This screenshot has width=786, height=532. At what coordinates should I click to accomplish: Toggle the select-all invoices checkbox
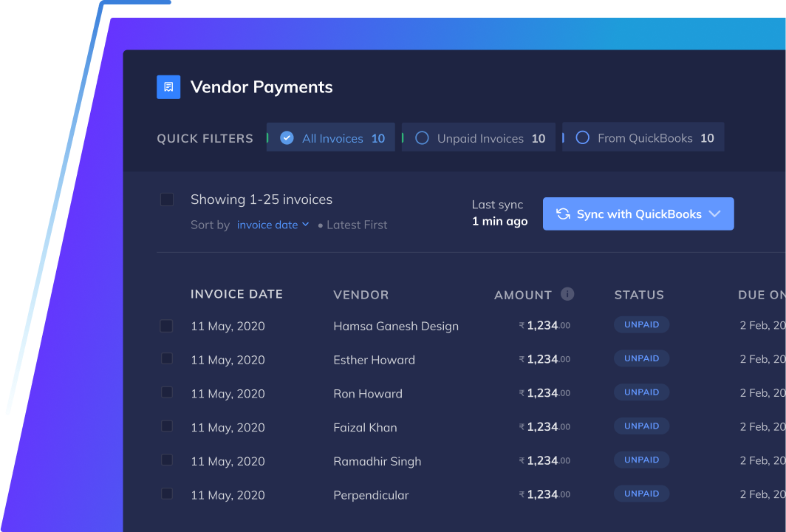point(167,199)
